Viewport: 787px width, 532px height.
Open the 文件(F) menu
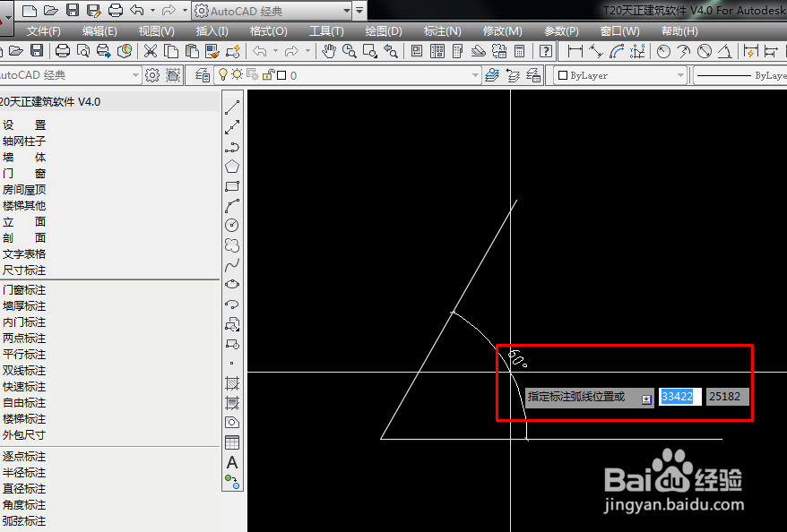(x=44, y=31)
